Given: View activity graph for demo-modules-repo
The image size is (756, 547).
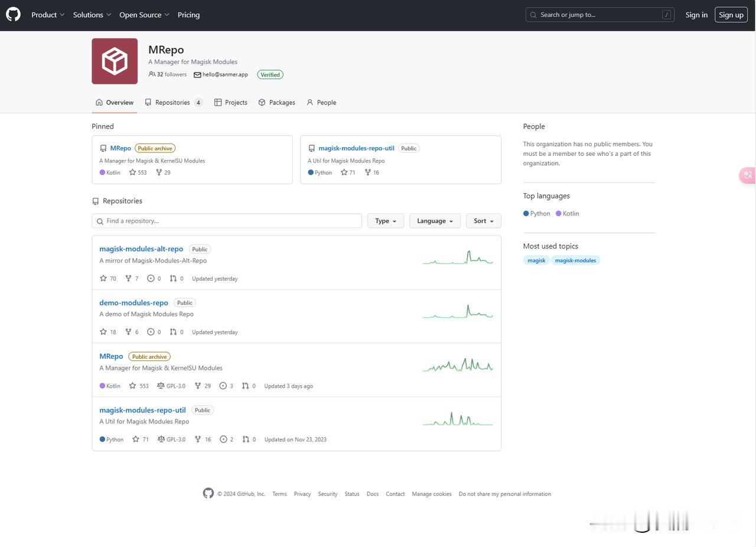Looking at the screenshot, I should pyautogui.click(x=458, y=311).
